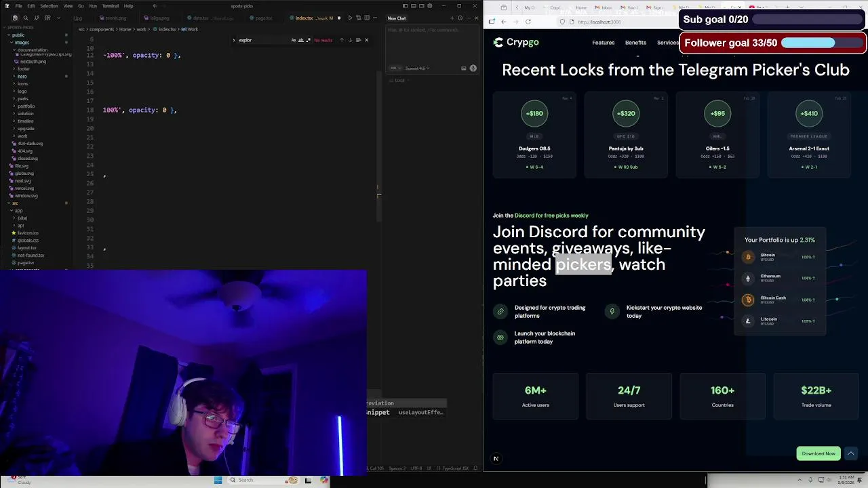Open the Selection menu
This screenshot has width=868, height=488.
coord(49,6)
